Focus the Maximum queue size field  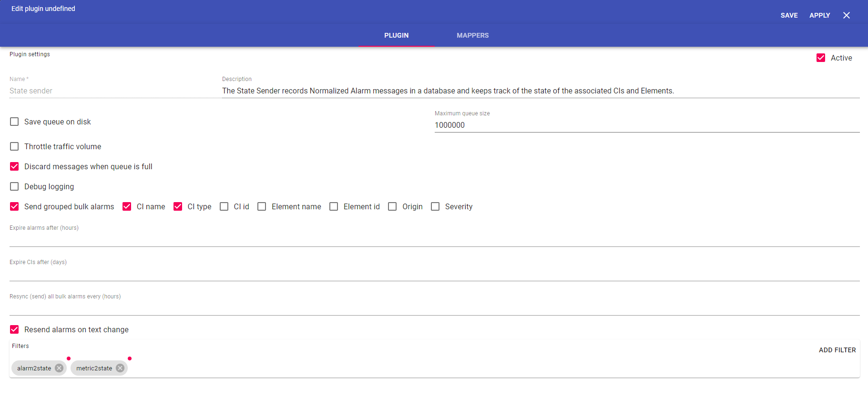[x=646, y=125]
